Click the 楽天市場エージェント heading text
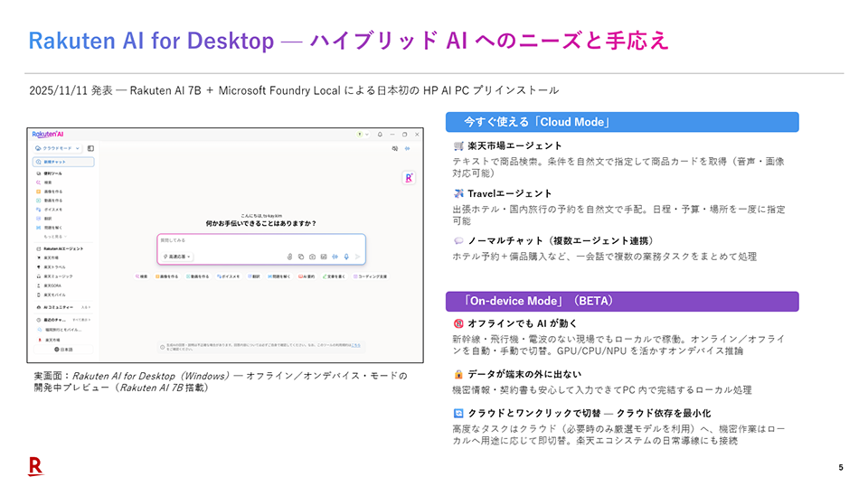The image size is (868, 486). click(x=514, y=146)
